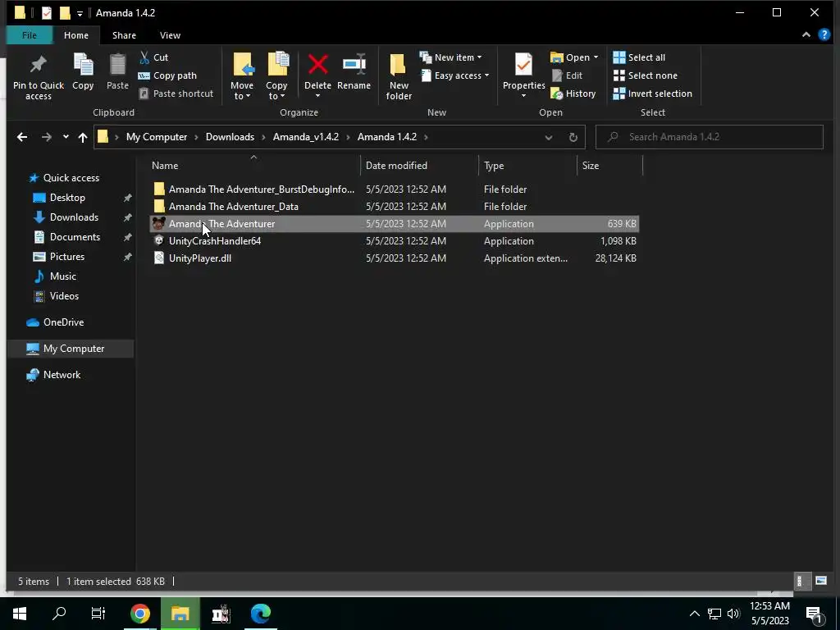Open the Easy access dropdown
The width and height of the screenshot is (840, 630).
486,75
